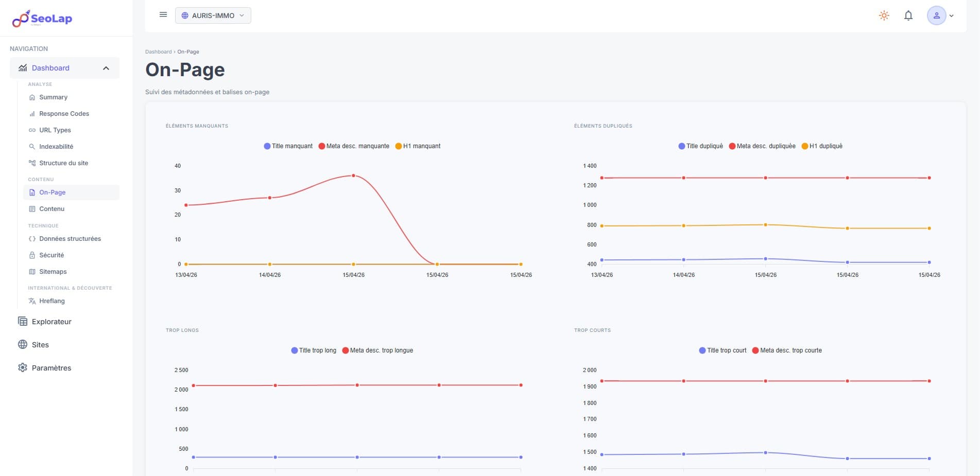
Task: Click the notification bell icon
Action: point(908,15)
